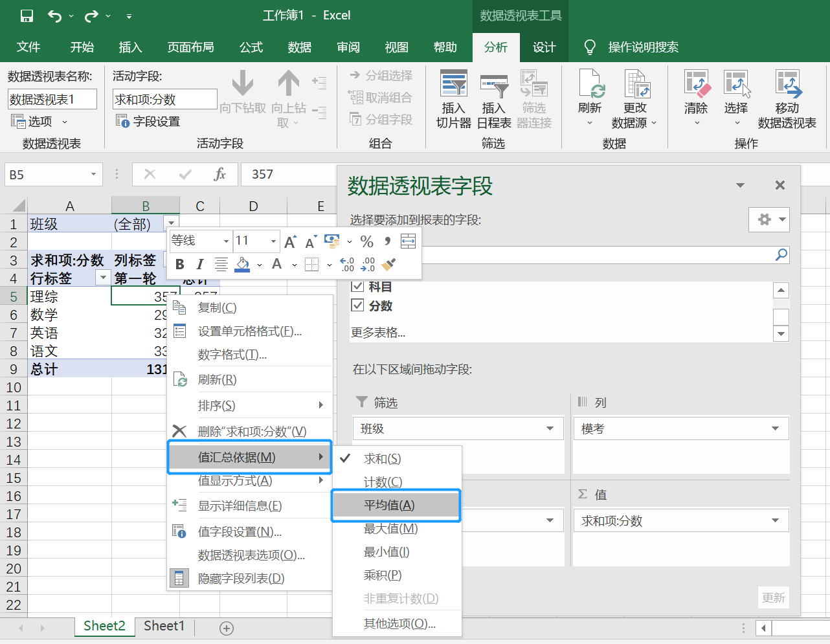Click add new sheet plus icon
Screen dimensions: 830x644
[x=227, y=628]
